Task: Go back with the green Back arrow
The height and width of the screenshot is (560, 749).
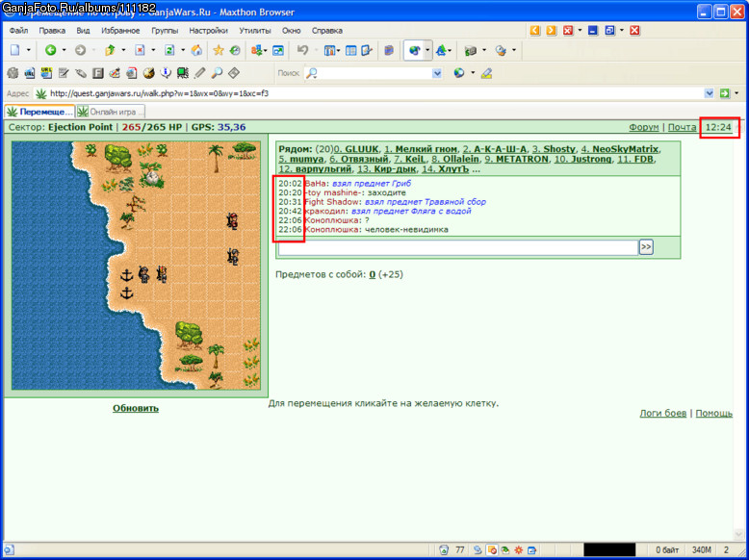Action: point(51,50)
